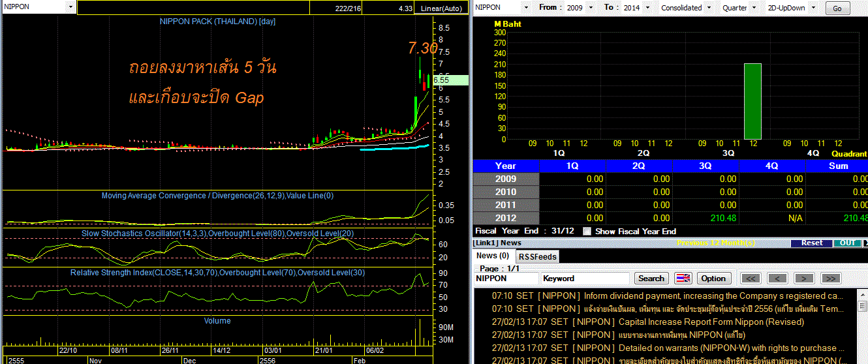Select the 2009 year row label
This screenshot has width=868, height=364.
[506, 179]
